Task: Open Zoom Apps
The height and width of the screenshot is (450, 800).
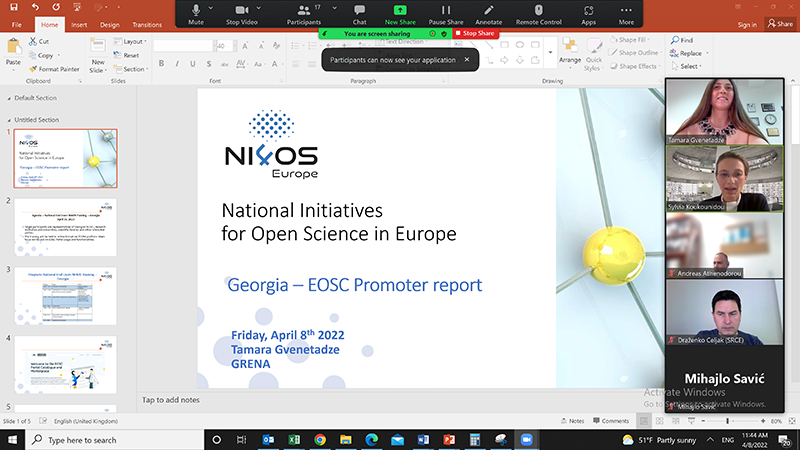Action: click(x=588, y=14)
